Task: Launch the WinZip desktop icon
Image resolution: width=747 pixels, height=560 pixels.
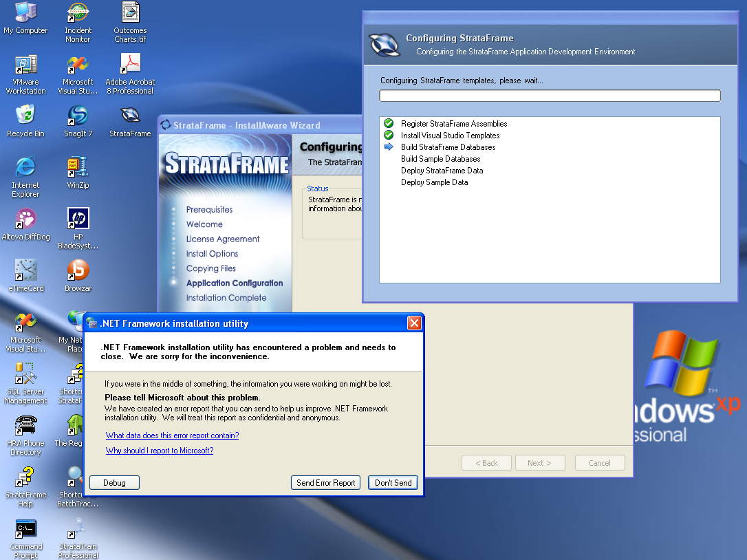Action: coord(78,167)
